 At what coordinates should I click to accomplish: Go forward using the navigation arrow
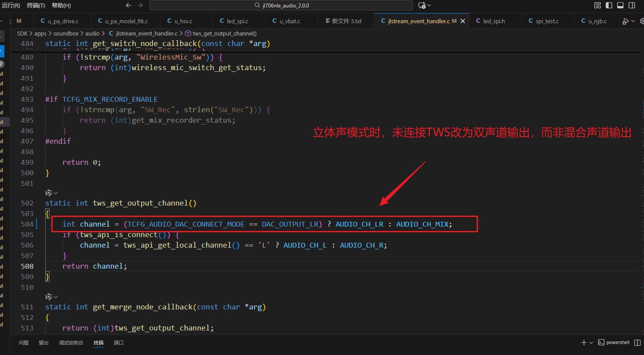(140, 5)
